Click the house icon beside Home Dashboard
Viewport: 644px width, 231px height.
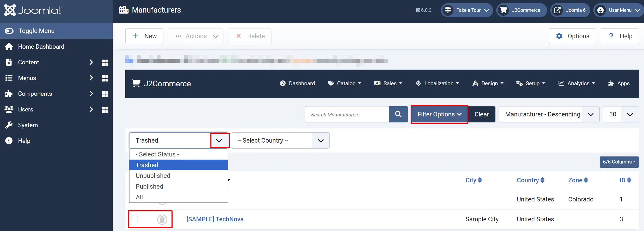pos(9,47)
